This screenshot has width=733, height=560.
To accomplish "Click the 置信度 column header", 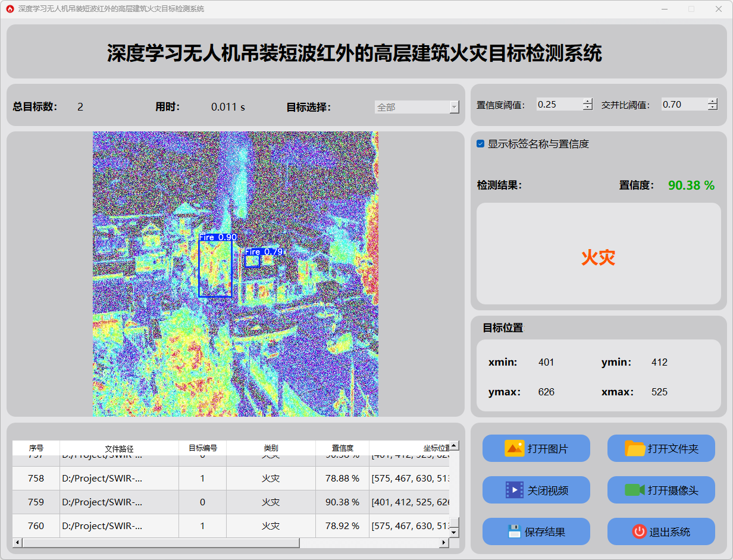I will coord(342,448).
